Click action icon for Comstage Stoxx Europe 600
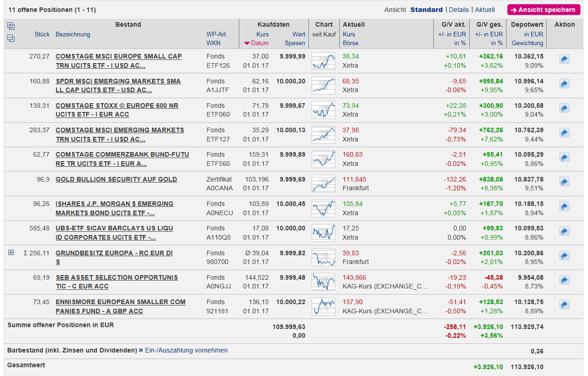The width and height of the screenshot is (588, 376). [564, 108]
